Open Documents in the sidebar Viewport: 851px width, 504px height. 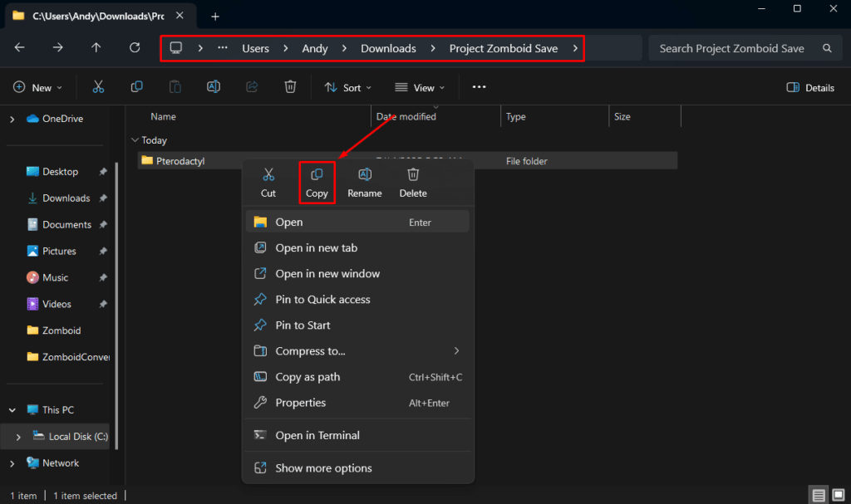click(x=60, y=225)
